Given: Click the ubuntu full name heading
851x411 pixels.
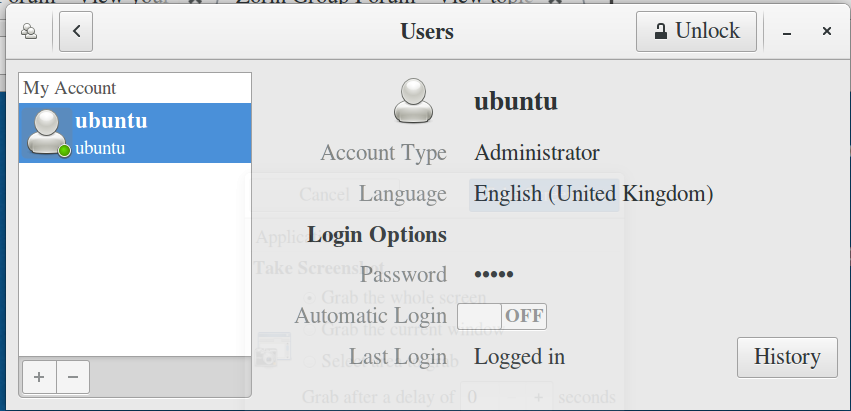Looking at the screenshot, I should point(515,101).
